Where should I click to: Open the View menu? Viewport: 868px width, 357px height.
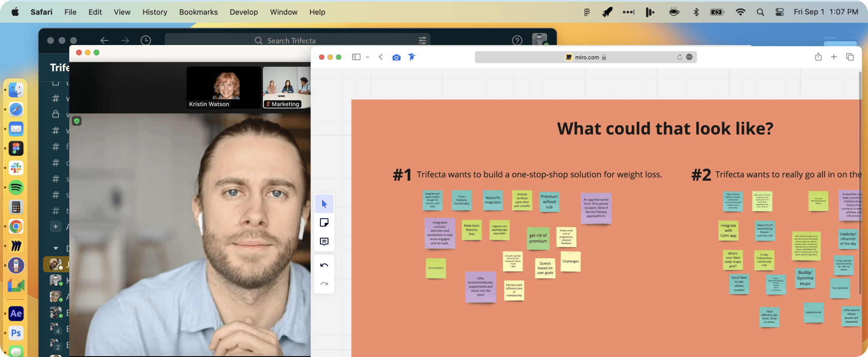tap(122, 12)
